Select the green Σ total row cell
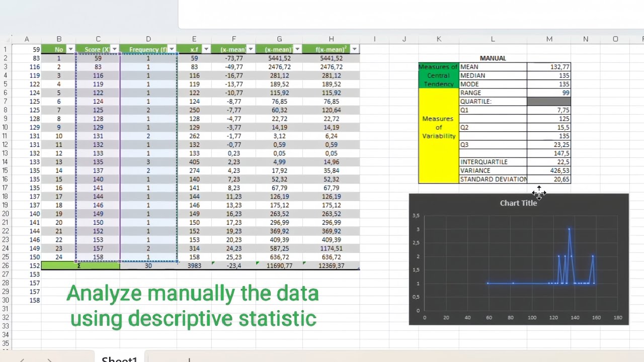644x362 pixels. (x=80, y=265)
